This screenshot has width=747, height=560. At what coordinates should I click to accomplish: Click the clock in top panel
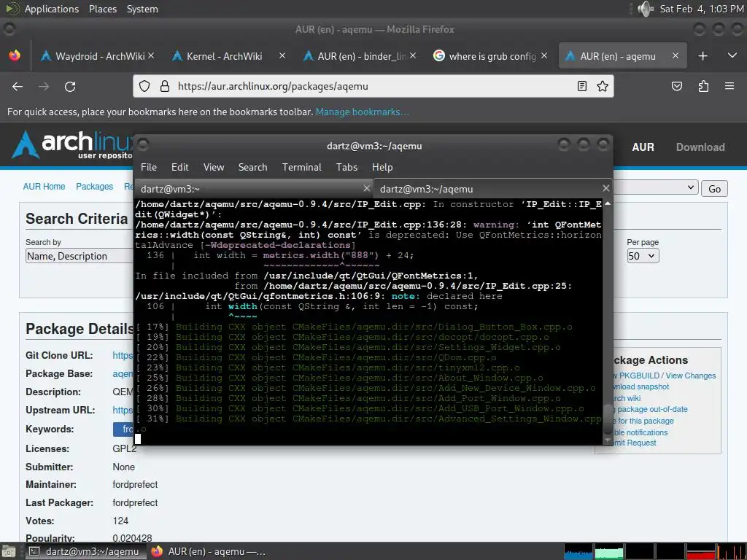pyautogui.click(x=701, y=9)
